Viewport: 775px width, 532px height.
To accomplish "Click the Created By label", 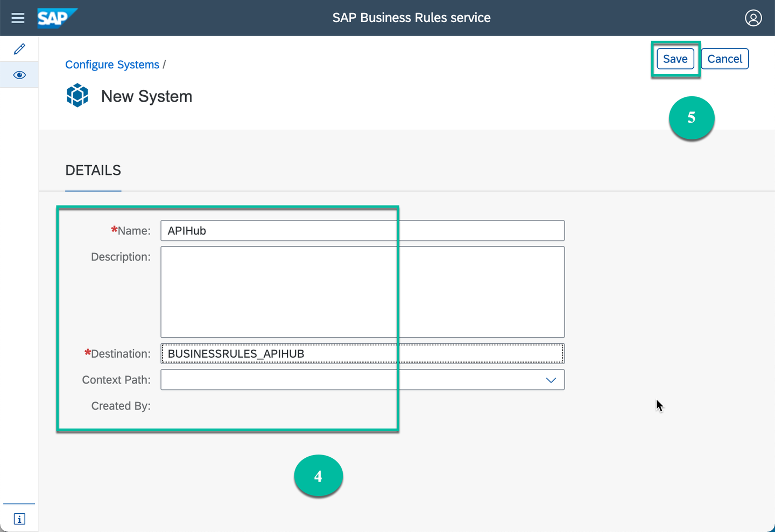I will tap(121, 406).
